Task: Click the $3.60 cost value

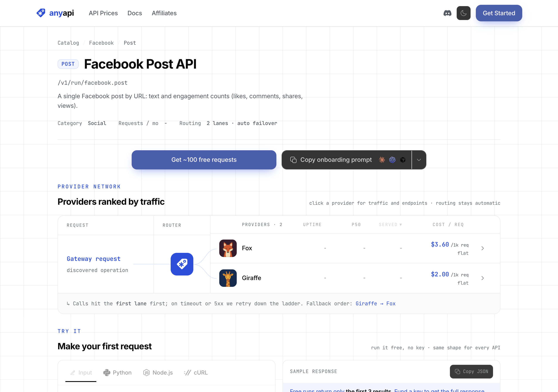Action: (440, 245)
